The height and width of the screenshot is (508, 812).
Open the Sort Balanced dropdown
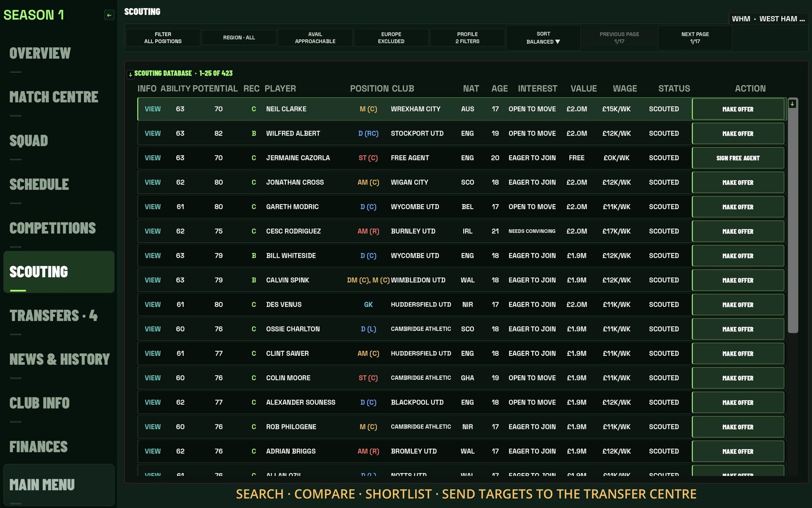(x=543, y=37)
